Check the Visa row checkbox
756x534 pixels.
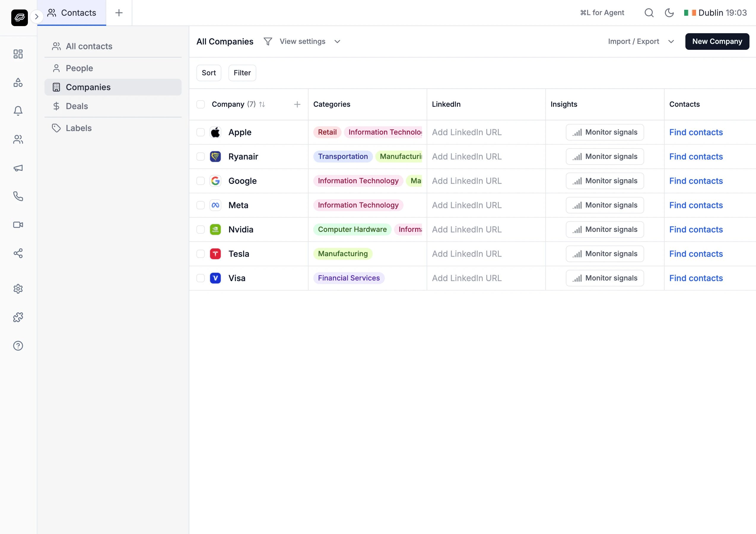click(x=201, y=278)
